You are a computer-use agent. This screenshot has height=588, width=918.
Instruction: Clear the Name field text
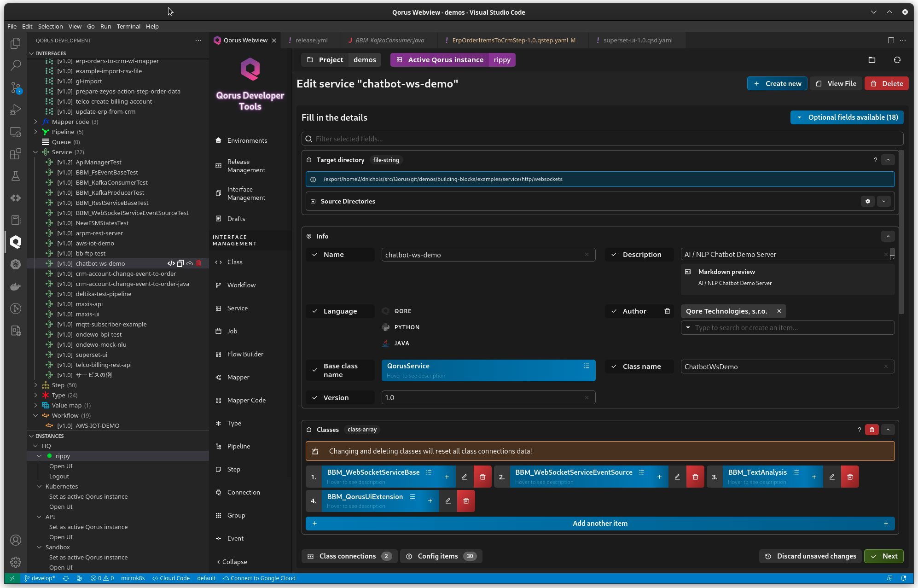pyautogui.click(x=587, y=255)
